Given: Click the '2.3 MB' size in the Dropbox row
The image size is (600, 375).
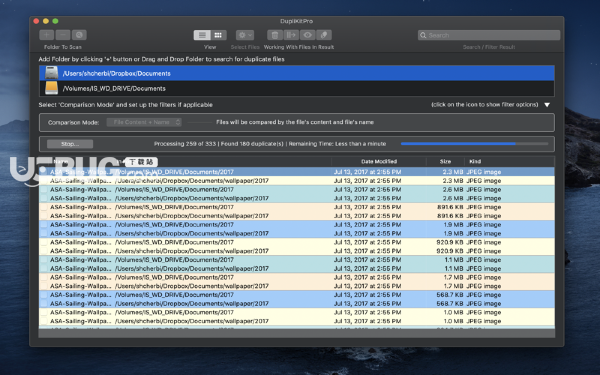Looking at the screenshot, I should click(453, 181).
